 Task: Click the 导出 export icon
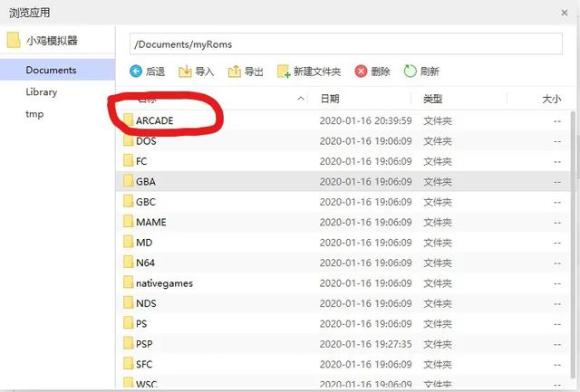234,71
